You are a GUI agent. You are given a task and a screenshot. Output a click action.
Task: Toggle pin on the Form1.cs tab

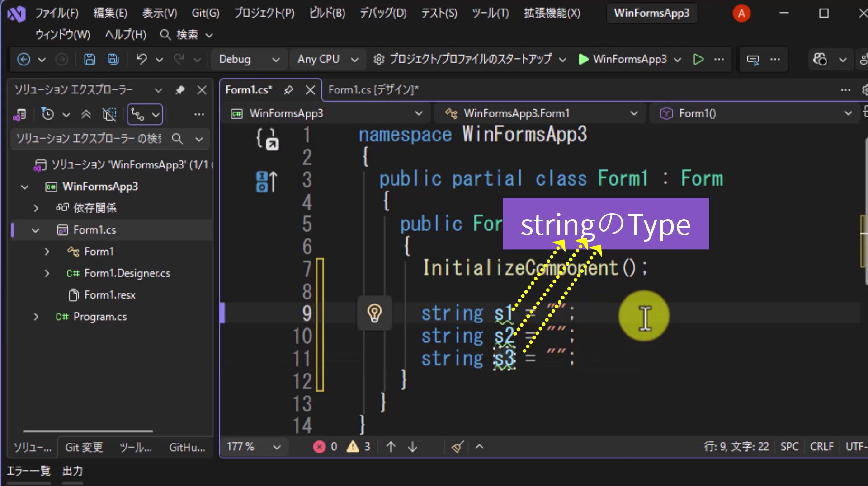pyautogui.click(x=288, y=90)
